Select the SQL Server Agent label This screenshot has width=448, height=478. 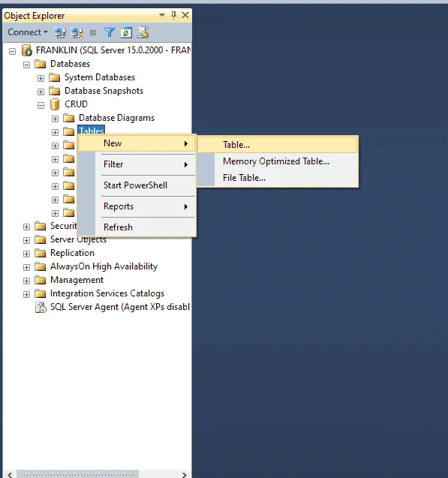coord(120,307)
